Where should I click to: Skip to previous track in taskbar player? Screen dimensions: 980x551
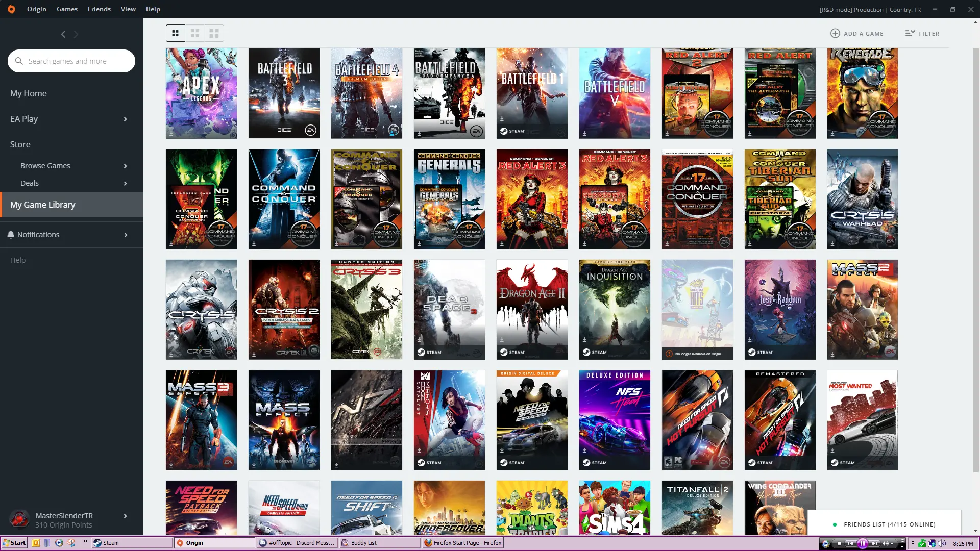click(850, 543)
